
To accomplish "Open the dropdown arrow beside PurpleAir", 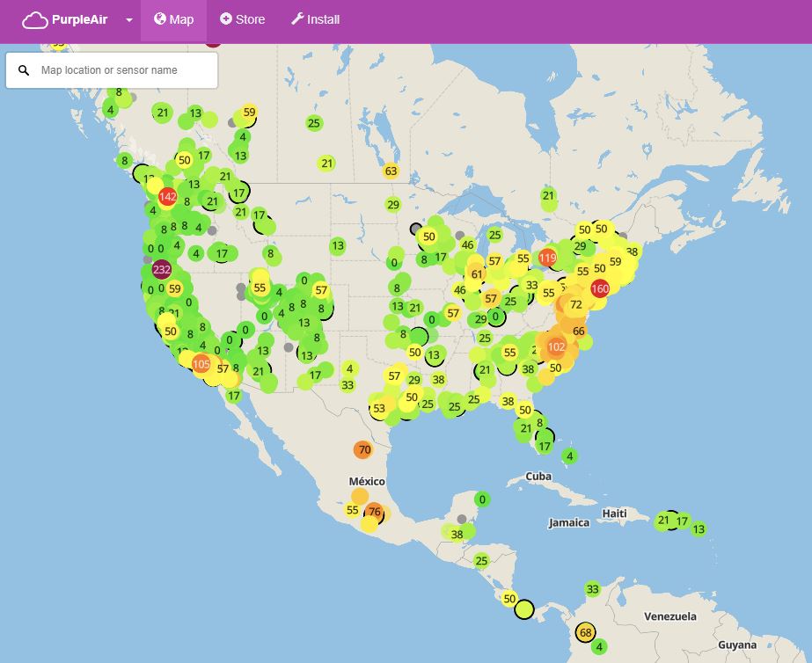I will click(x=128, y=20).
